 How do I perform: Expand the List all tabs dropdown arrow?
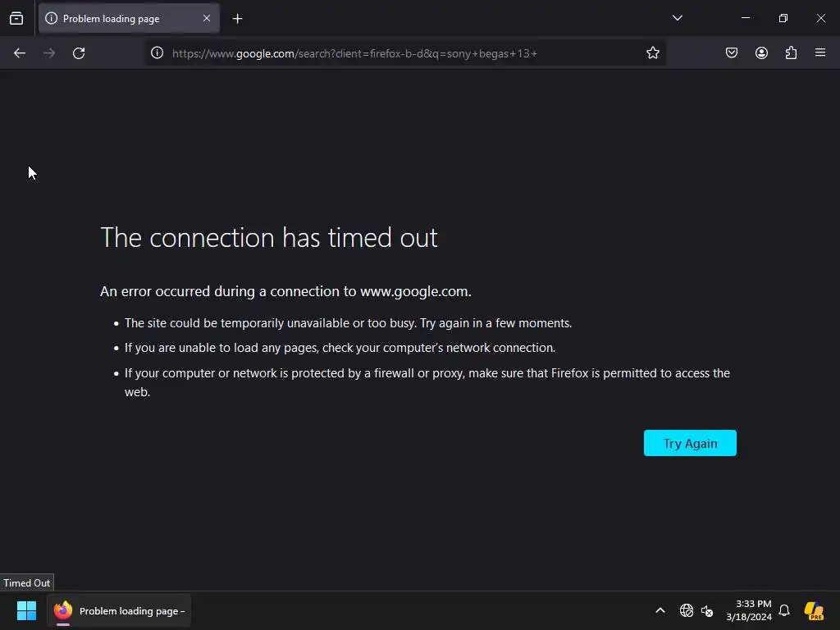(677, 18)
